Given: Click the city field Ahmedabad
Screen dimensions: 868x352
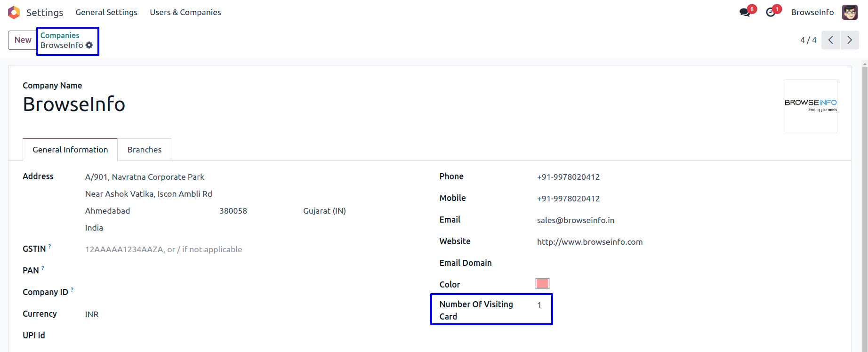Looking at the screenshot, I should click(x=107, y=211).
